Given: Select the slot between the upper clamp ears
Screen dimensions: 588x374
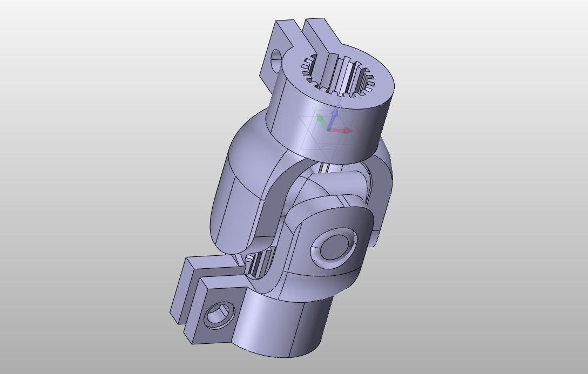Looking at the screenshot, I should click(x=301, y=32).
